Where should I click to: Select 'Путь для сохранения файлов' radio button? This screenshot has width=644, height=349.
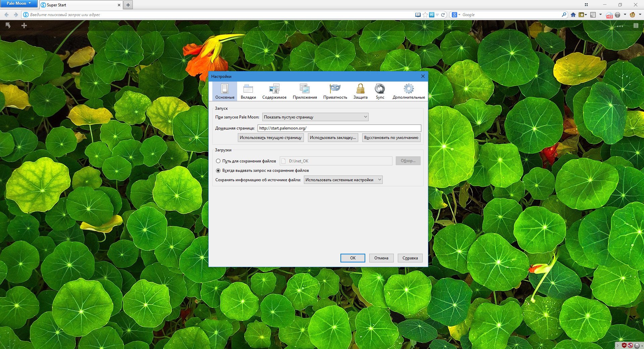click(x=218, y=161)
